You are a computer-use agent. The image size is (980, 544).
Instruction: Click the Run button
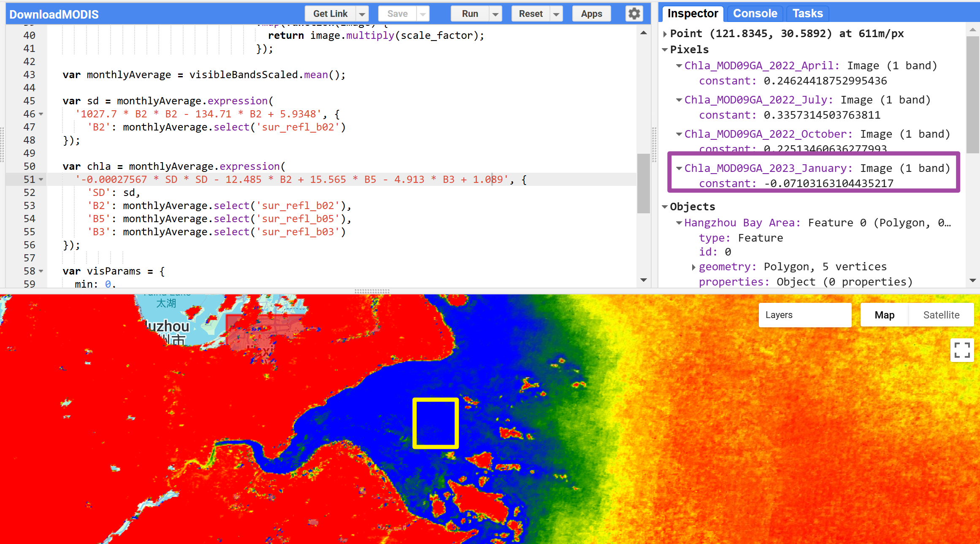470,14
